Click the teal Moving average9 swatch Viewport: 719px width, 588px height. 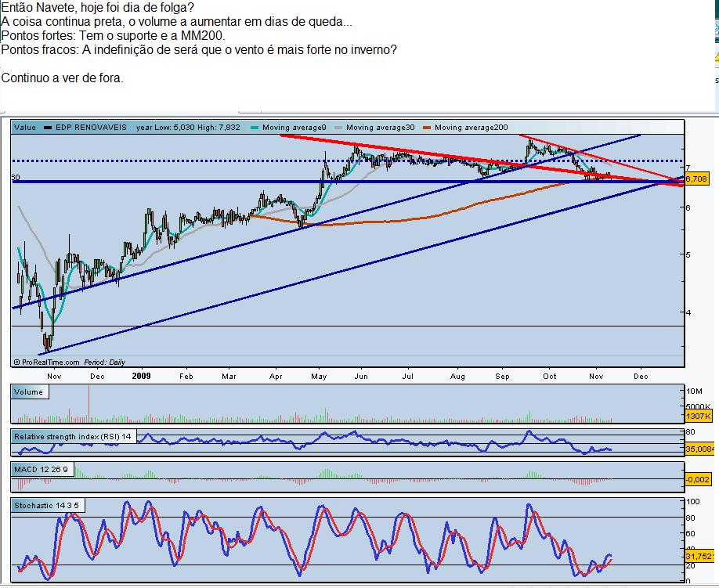pos(255,128)
